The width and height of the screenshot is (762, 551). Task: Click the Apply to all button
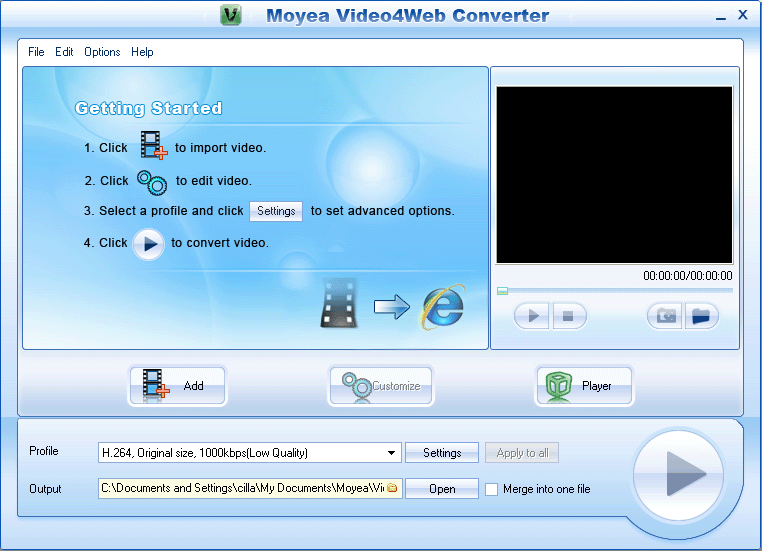[522, 453]
